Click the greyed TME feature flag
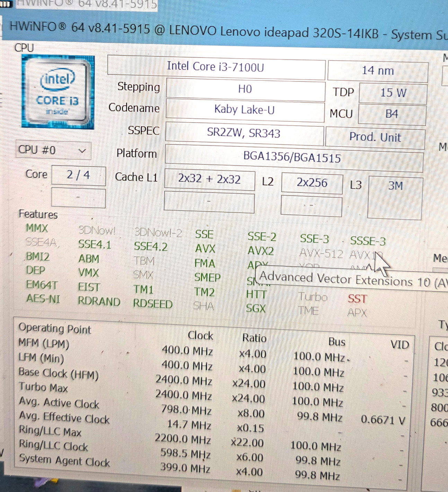 pos(308,311)
